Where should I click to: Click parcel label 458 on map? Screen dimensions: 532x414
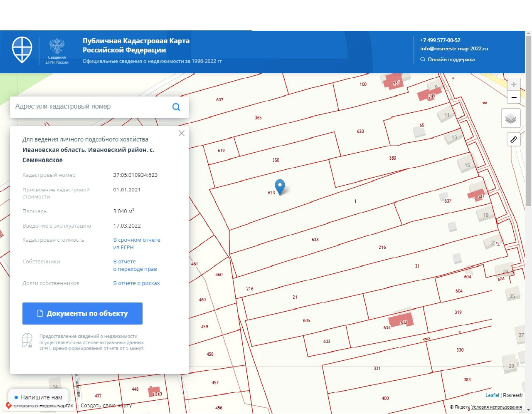(x=210, y=355)
